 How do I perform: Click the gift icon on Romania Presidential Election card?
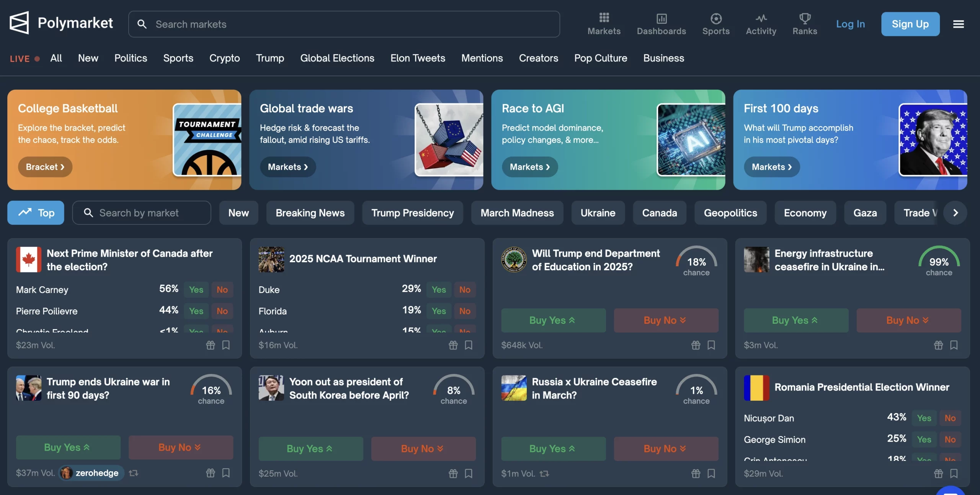coord(938,474)
